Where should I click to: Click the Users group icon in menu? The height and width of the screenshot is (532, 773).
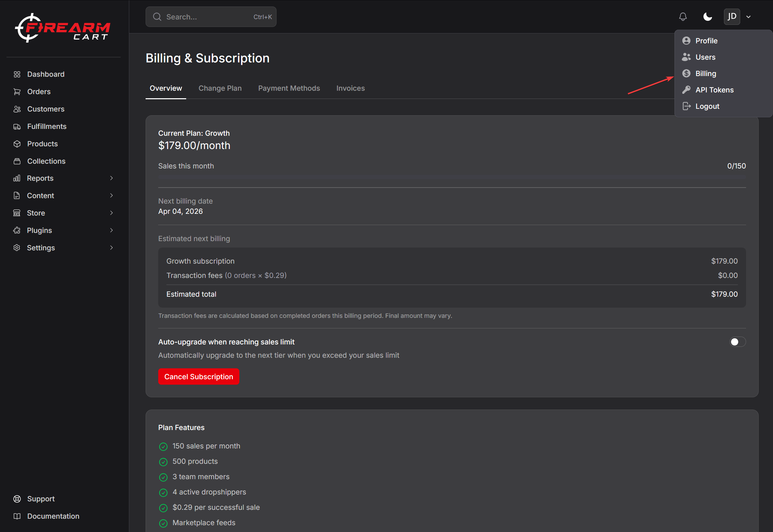(x=686, y=57)
